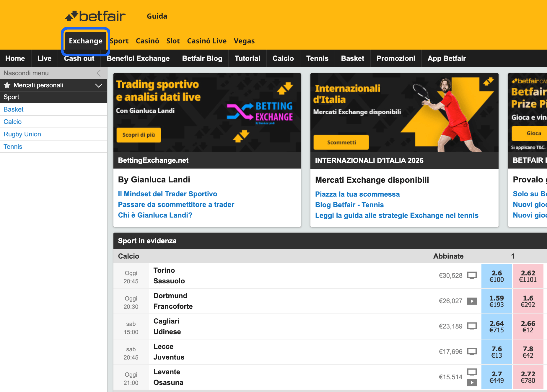
Task: Go to Home in navigation bar
Action: point(15,58)
